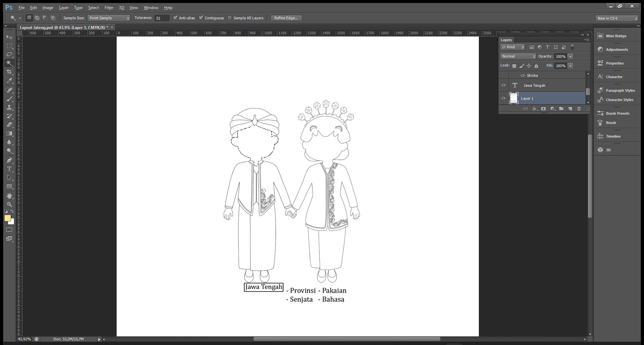Select the Pen tool
644x345 pixels.
[x=9, y=160]
